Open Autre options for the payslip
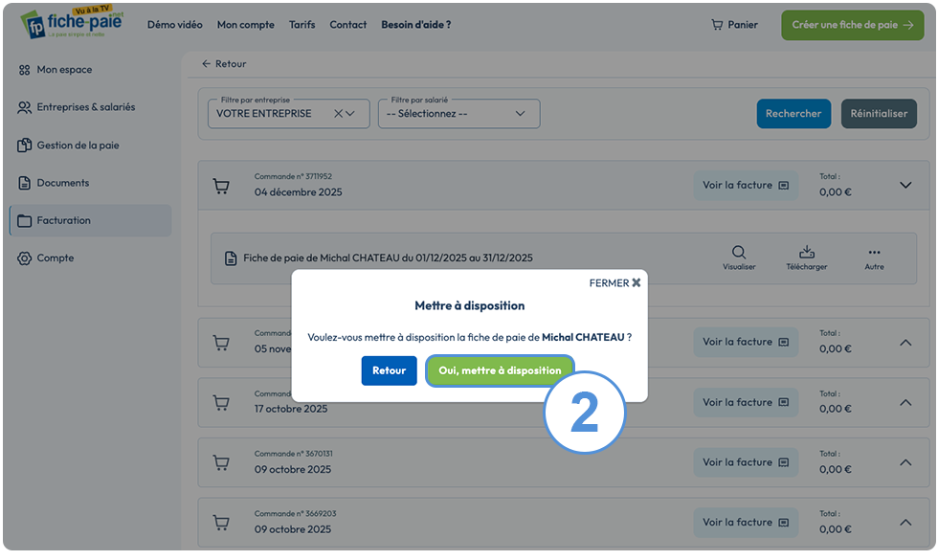This screenshot has width=938, height=560. (874, 259)
